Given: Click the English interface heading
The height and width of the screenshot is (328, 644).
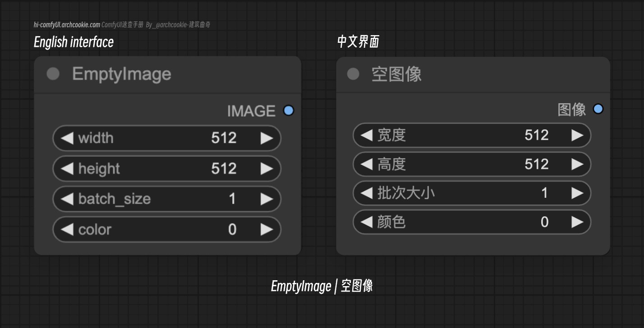Looking at the screenshot, I should [74, 42].
